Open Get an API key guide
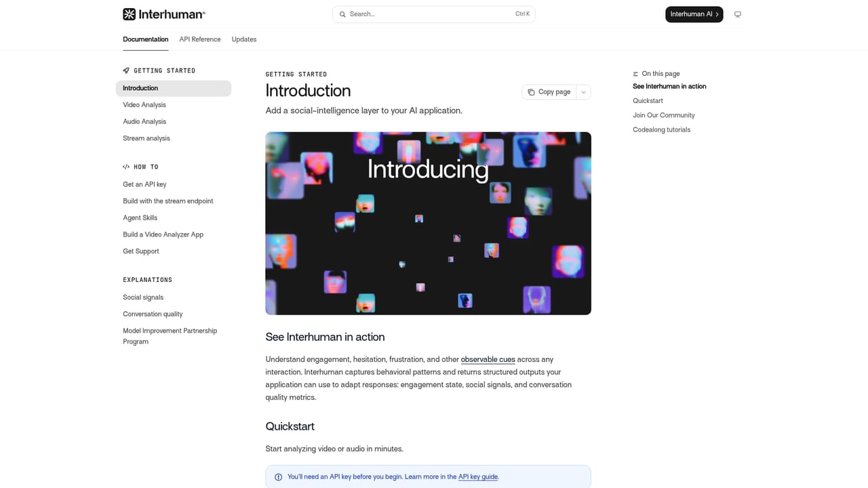This screenshot has height=488, width=868. 144,184
